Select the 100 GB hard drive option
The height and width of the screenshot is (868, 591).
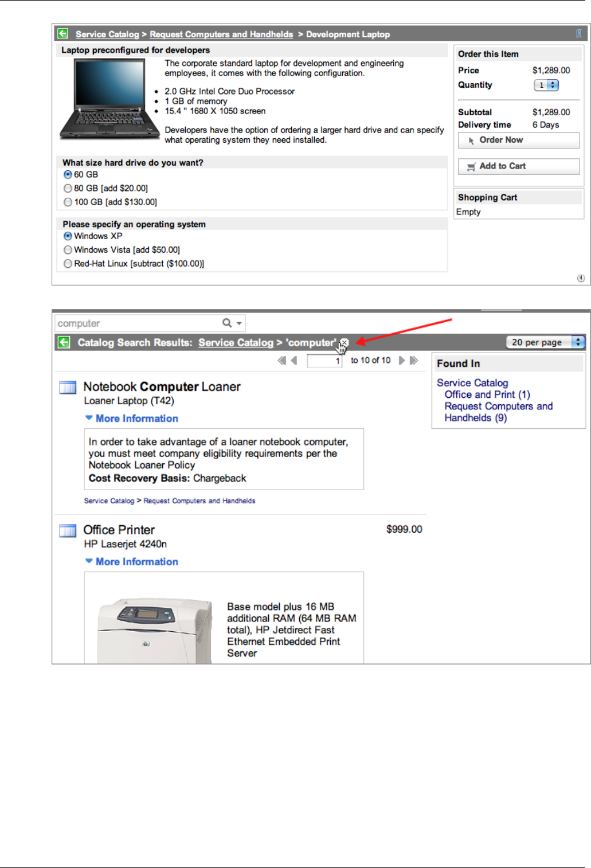click(x=68, y=202)
